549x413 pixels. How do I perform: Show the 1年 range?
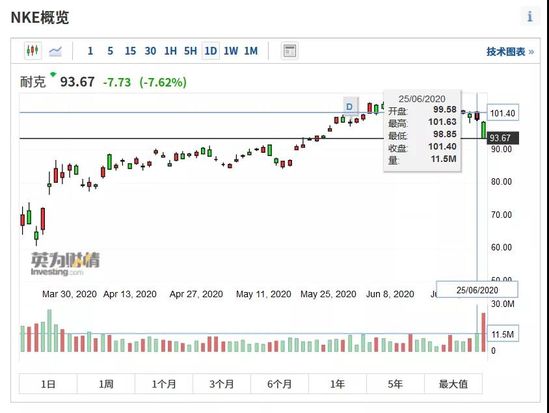click(337, 384)
